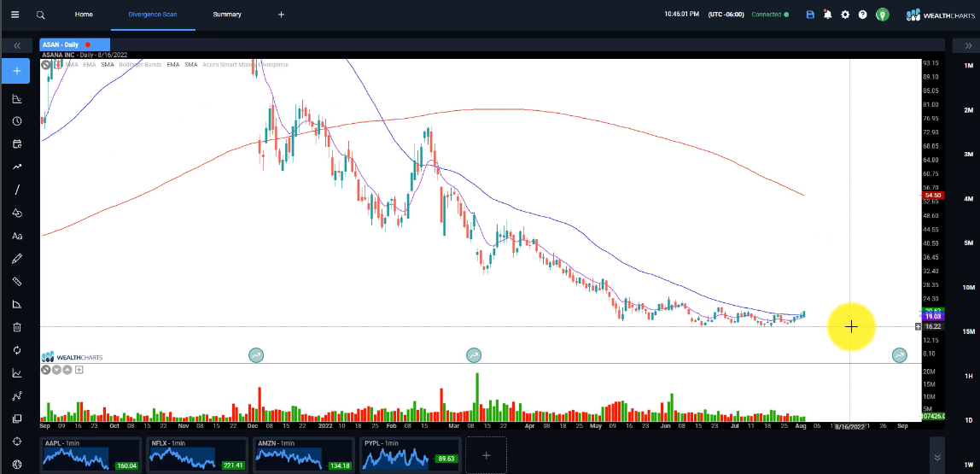Screen dimensions: 980x474
Task: Maximize volume pane with plus box
Action: [79, 370]
